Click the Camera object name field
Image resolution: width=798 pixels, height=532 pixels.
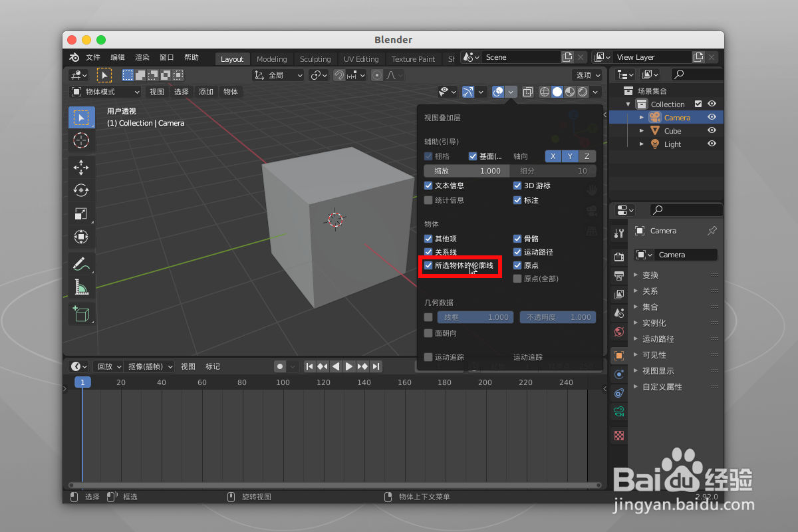coord(686,255)
